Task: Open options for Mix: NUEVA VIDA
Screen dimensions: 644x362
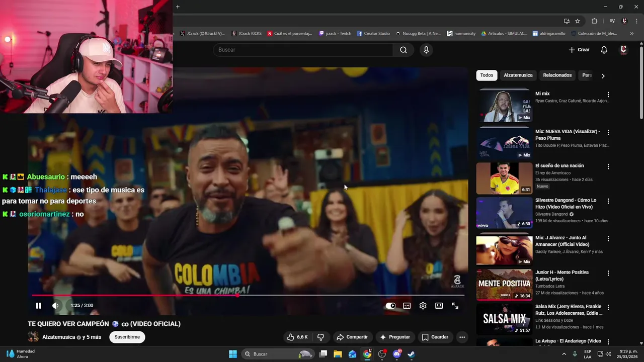Action: 608,133
